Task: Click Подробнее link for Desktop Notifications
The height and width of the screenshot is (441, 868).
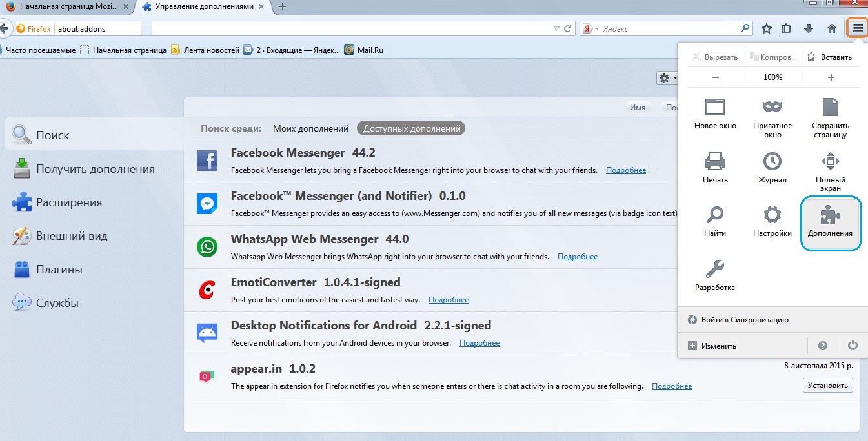Action: [479, 343]
